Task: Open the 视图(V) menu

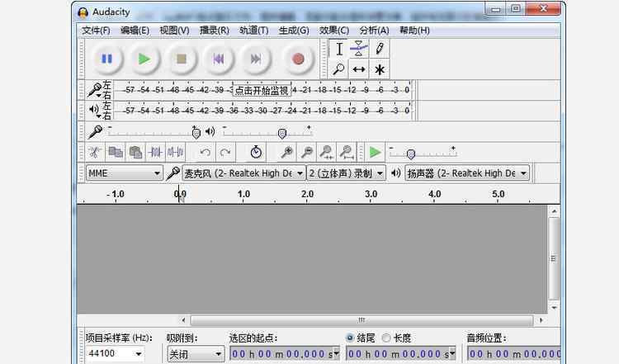Action: point(174,31)
